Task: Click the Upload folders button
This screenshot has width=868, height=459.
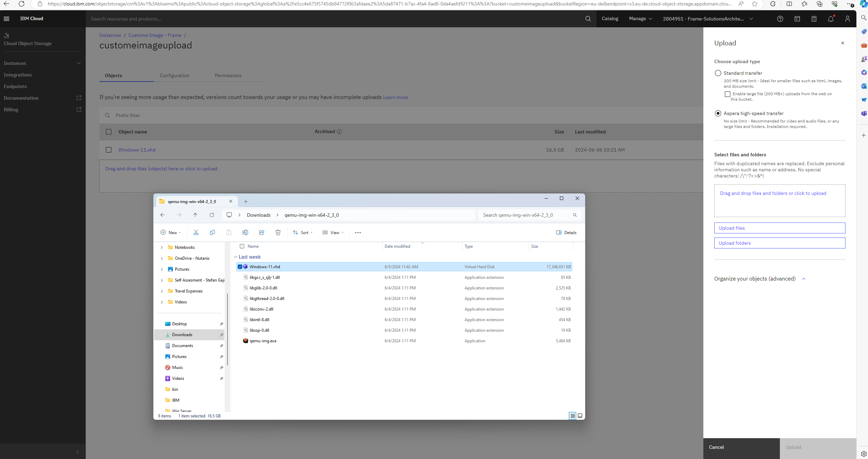Action: 780,243
